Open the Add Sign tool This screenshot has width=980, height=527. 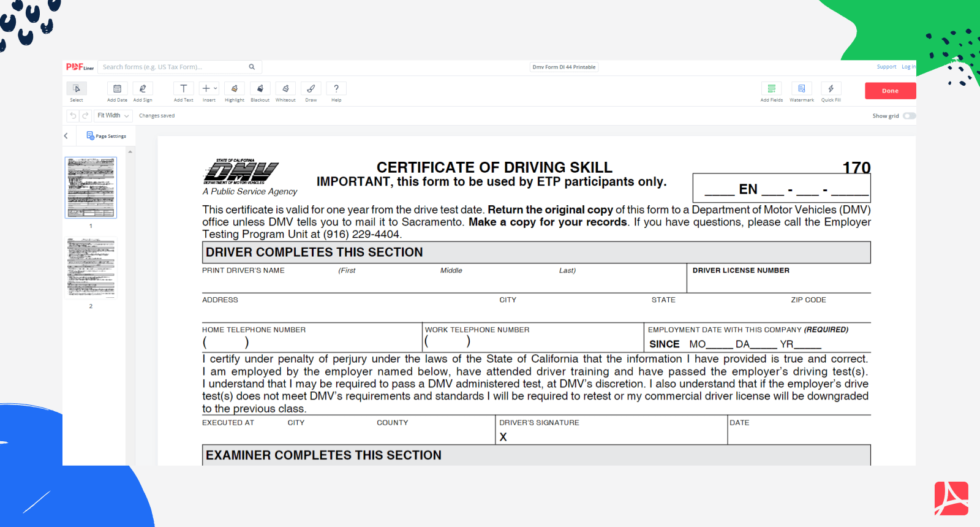[143, 89]
